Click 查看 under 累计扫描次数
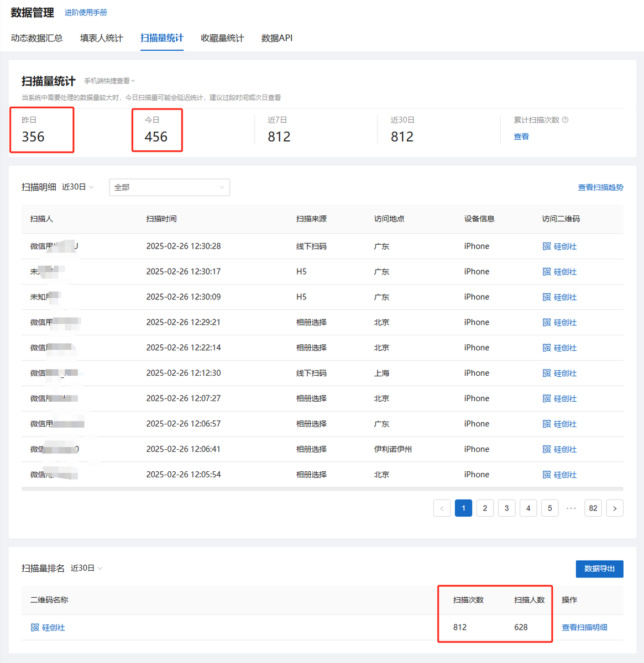644x663 pixels. (521, 136)
